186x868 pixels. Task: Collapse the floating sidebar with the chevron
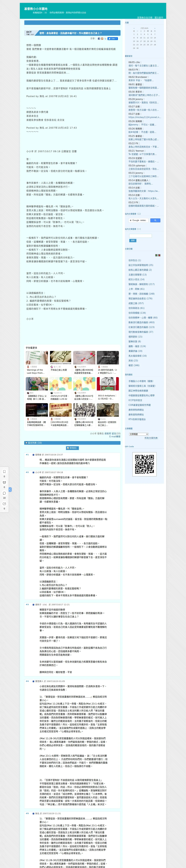[10, 490]
